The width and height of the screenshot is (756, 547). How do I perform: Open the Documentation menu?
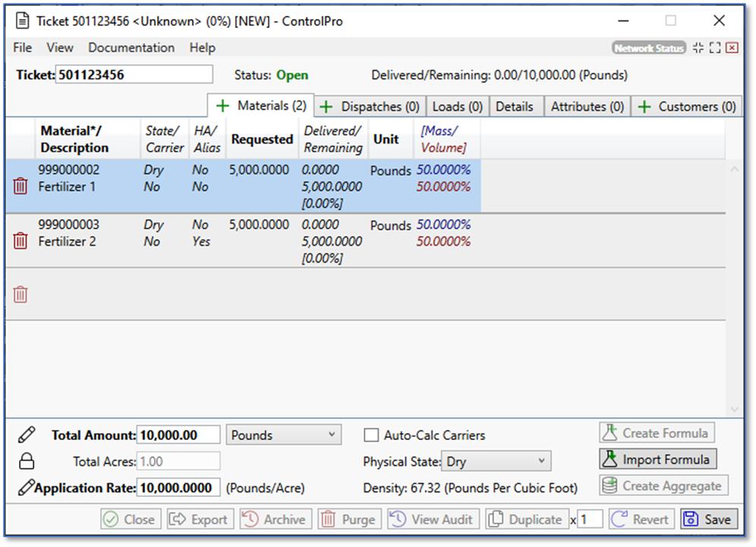point(131,48)
